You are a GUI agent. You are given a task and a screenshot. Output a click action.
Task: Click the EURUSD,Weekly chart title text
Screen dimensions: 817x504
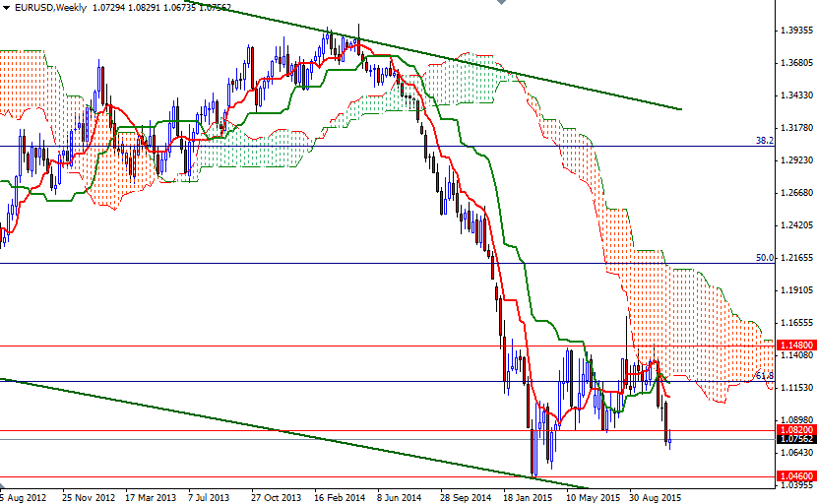[50, 8]
